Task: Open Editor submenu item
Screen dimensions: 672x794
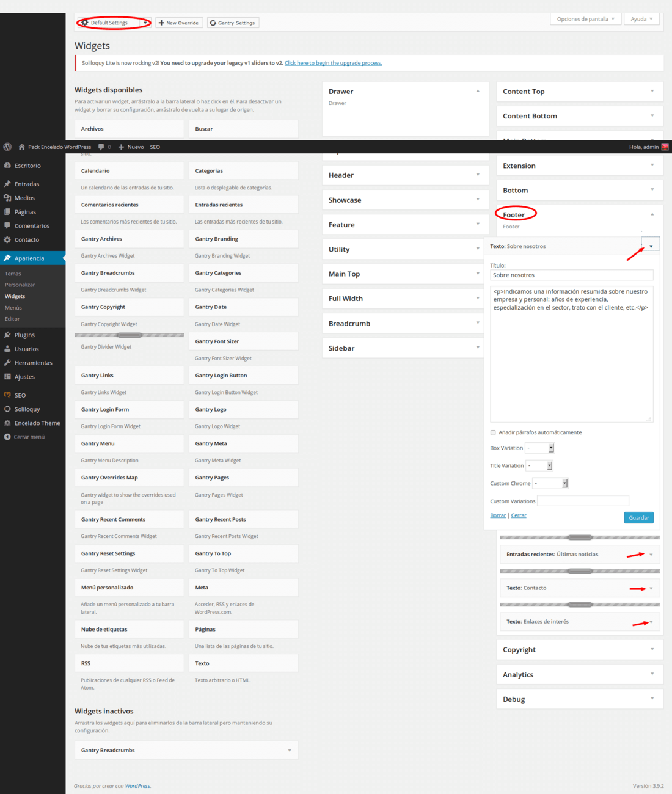Action: pyautogui.click(x=12, y=319)
